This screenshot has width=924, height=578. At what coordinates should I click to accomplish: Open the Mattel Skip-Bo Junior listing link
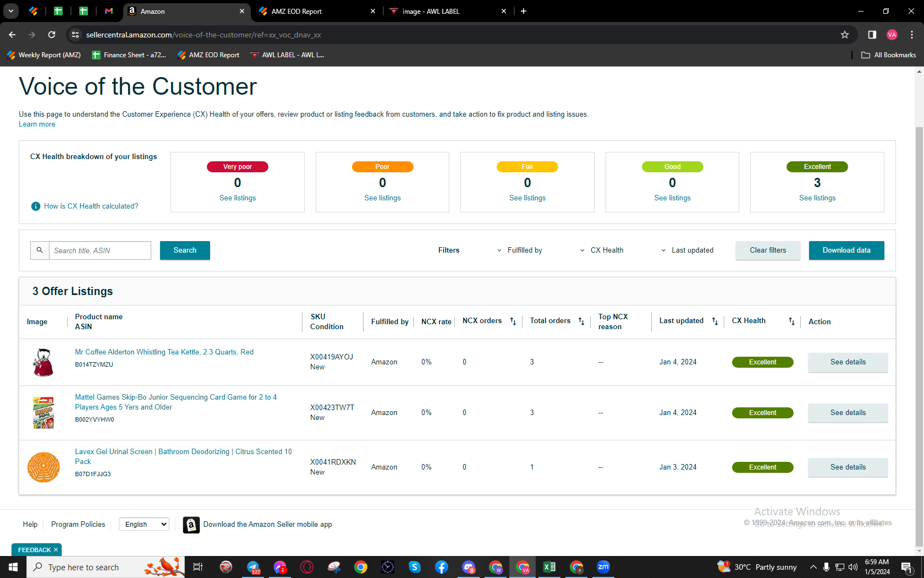click(x=176, y=402)
